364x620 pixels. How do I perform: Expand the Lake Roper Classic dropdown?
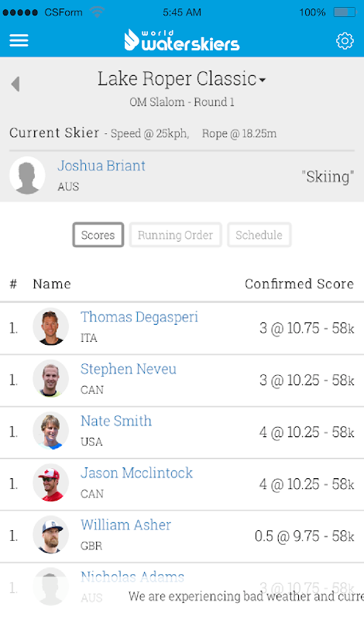pos(182,79)
